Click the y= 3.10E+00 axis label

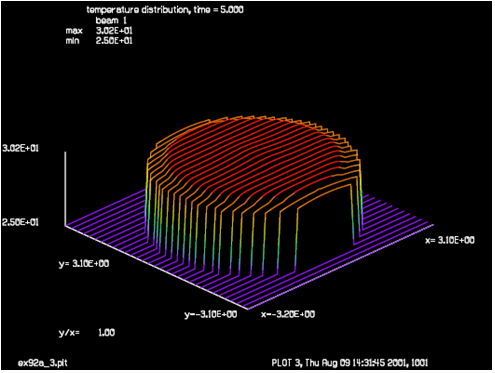tap(84, 263)
